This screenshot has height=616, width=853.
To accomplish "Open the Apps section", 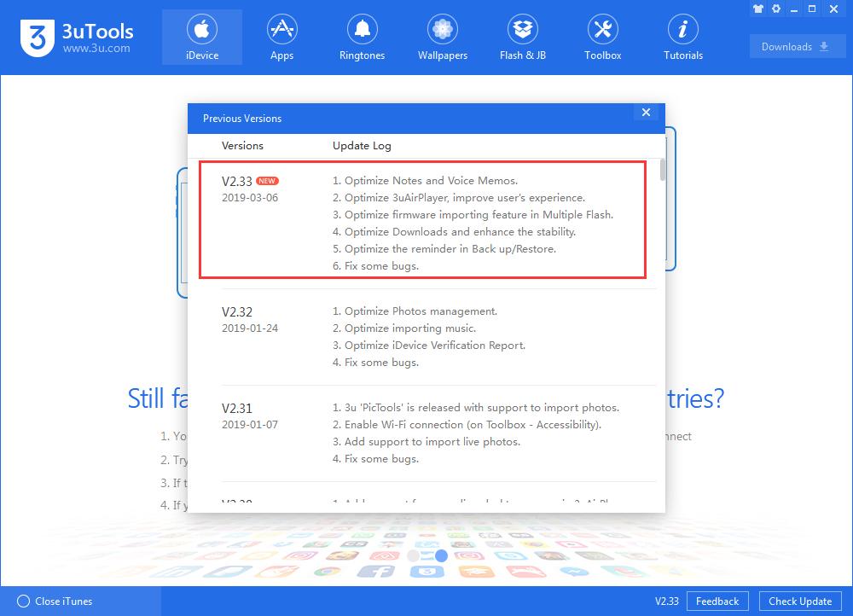I will (x=281, y=38).
